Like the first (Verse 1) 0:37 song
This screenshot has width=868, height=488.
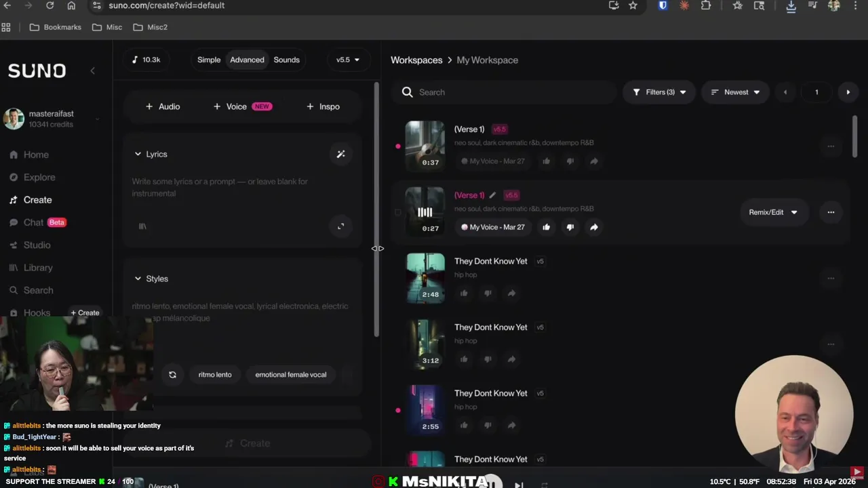point(546,161)
